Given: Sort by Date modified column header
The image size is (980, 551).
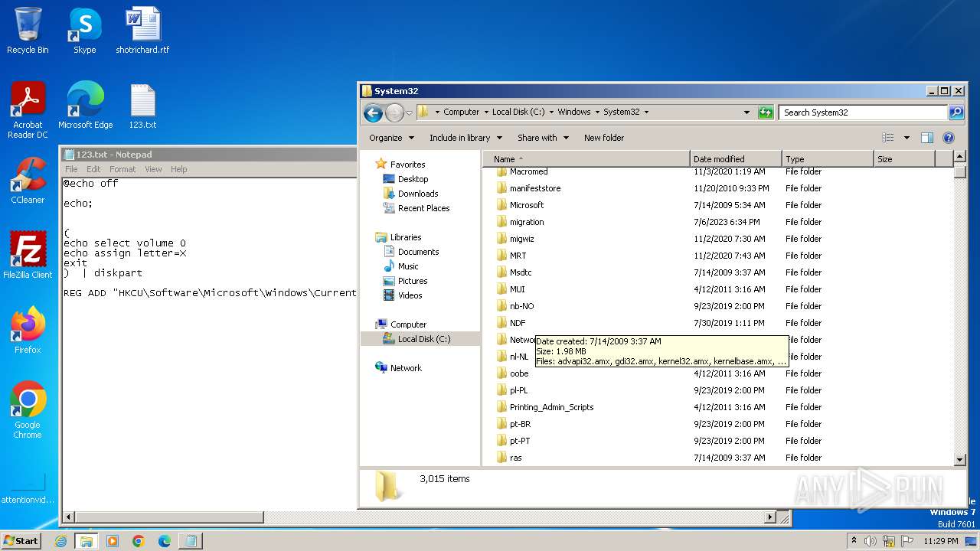Looking at the screenshot, I should tap(736, 159).
